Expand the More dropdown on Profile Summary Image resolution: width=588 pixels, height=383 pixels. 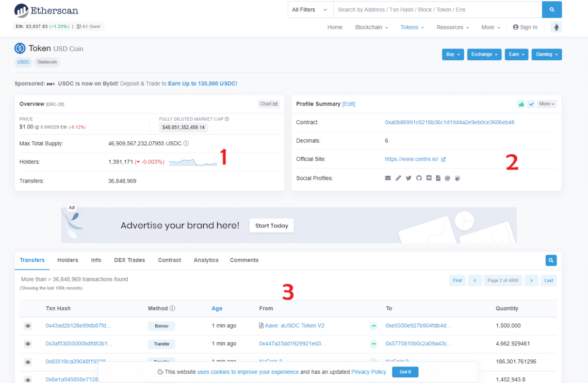(546, 104)
